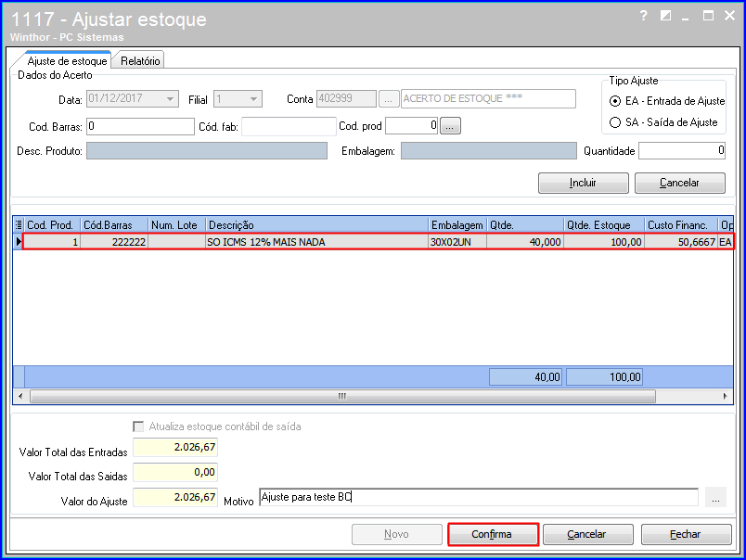Click the ACERTO DE ESTOQUE description field

(488, 99)
